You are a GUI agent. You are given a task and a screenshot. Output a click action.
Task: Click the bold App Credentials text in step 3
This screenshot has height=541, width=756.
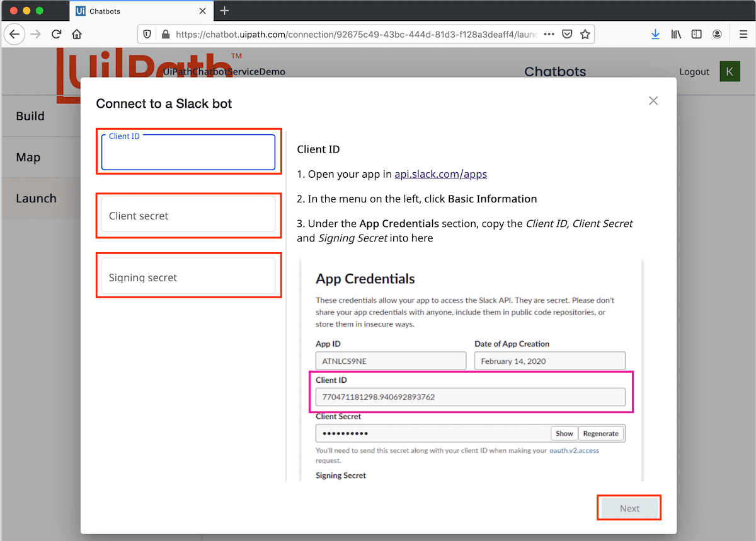pyautogui.click(x=399, y=223)
